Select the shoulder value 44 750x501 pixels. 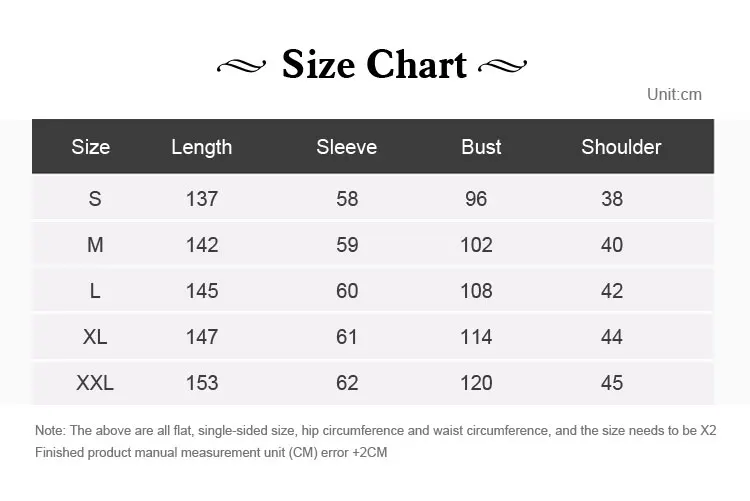point(612,337)
